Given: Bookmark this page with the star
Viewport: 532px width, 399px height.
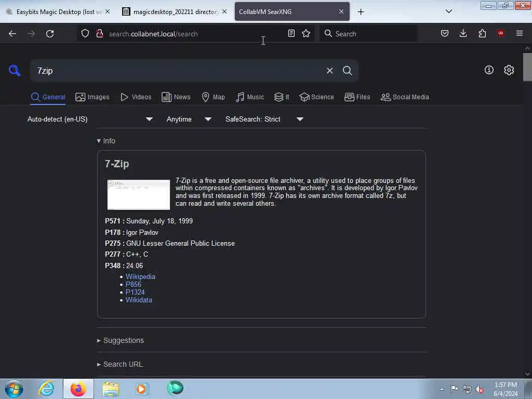Looking at the screenshot, I should pyautogui.click(x=306, y=33).
